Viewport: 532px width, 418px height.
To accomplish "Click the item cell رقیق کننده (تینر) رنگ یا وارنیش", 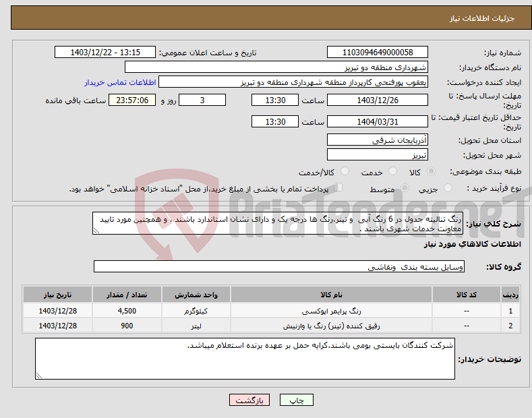I will (x=331, y=326).
